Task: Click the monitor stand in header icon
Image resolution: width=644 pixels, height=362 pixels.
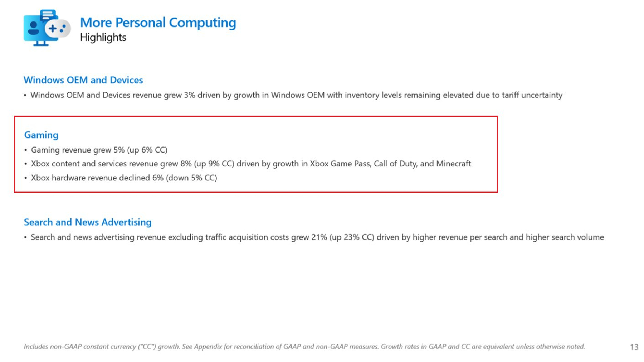Action: click(x=41, y=43)
